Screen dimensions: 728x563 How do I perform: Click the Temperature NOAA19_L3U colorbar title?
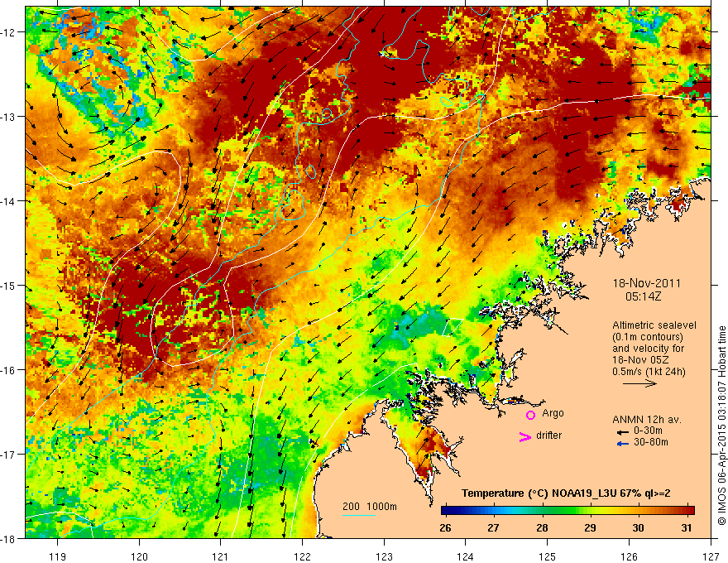[x=566, y=493]
